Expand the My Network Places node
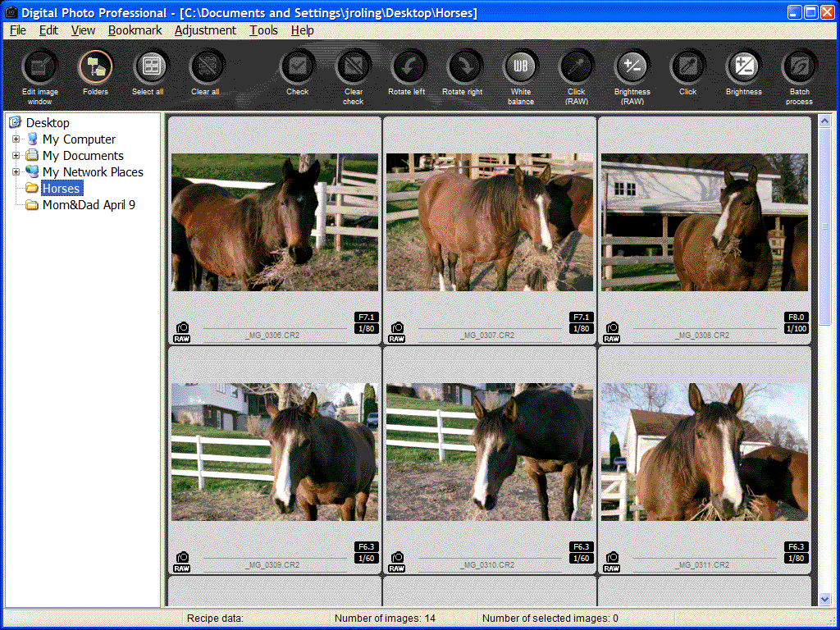The width and height of the screenshot is (840, 630). coord(16,172)
